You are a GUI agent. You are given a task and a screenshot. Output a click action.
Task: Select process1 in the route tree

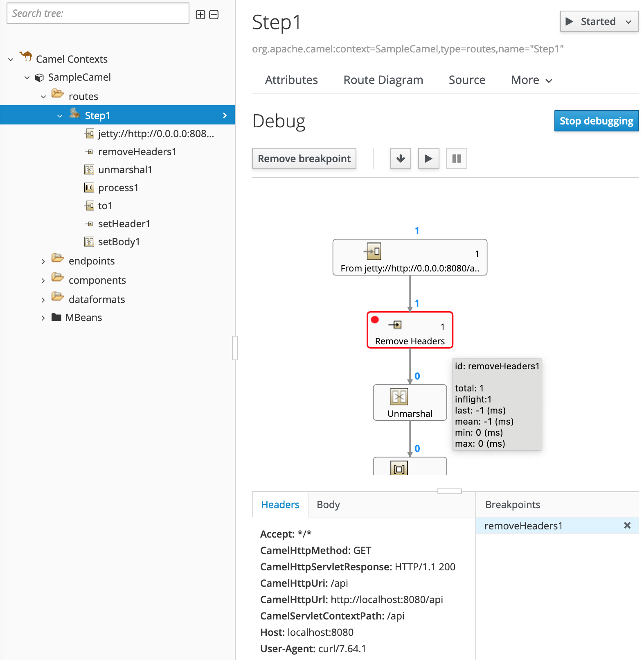tap(118, 188)
